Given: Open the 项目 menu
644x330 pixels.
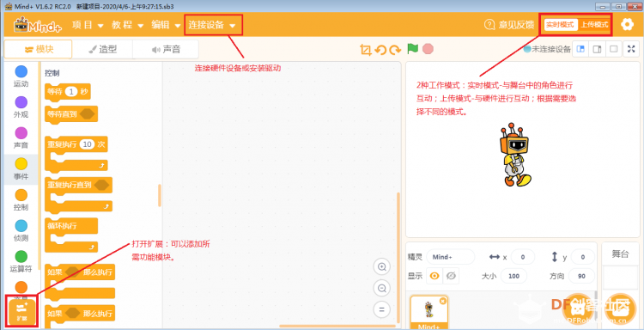Looking at the screenshot, I should click(x=88, y=25).
